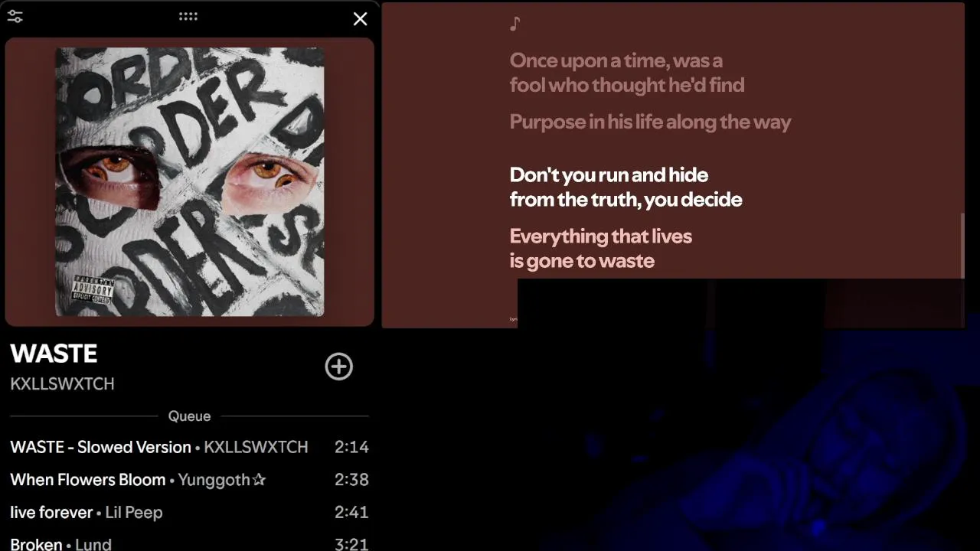This screenshot has width=980, height=551.
Task: Open the mini player settings sliders icon
Action: (15, 17)
